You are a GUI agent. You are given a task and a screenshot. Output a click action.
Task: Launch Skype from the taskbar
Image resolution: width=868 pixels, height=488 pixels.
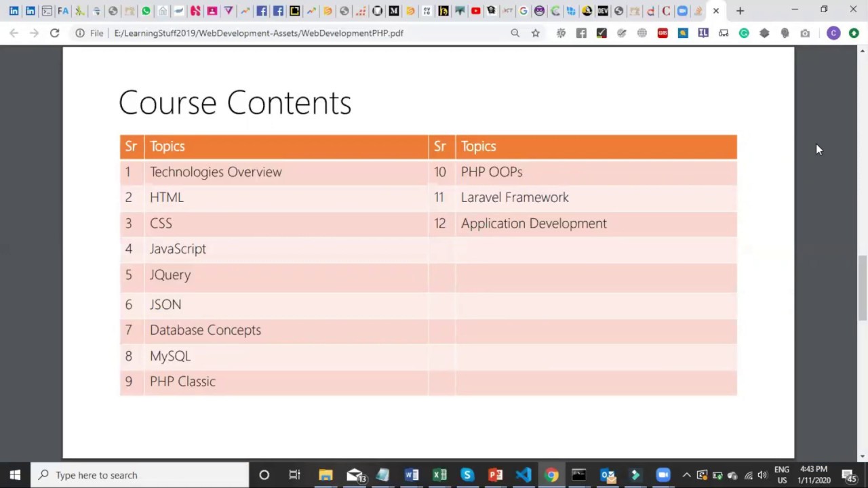click(x=467, y=475)
